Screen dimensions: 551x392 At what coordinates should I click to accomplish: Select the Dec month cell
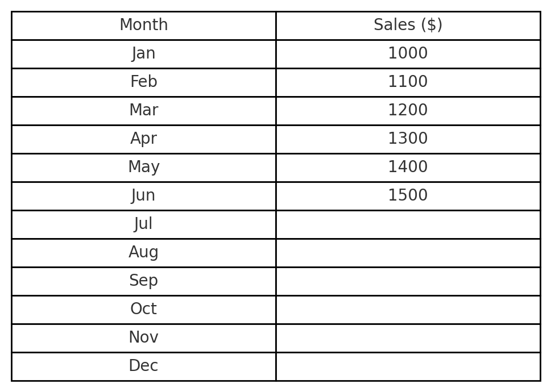[x=143, y=366]
